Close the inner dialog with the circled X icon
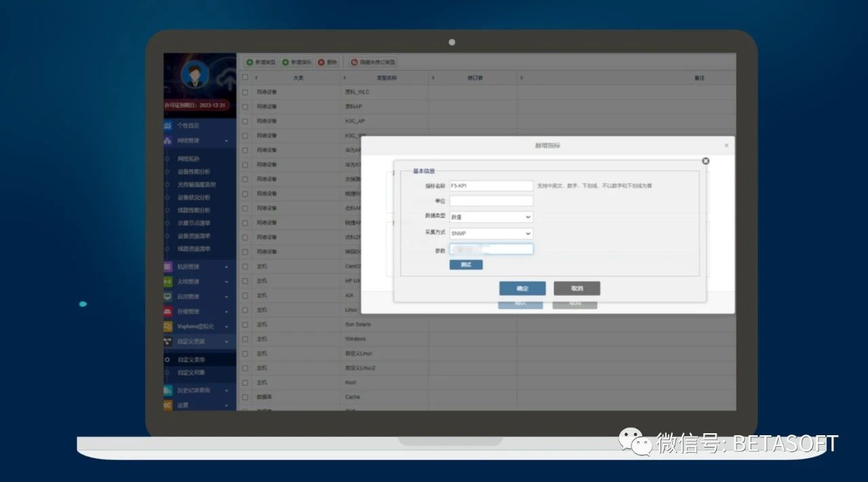Image resolution: width=868 pixels, height=482 pixels. click(x=705, y=161)
